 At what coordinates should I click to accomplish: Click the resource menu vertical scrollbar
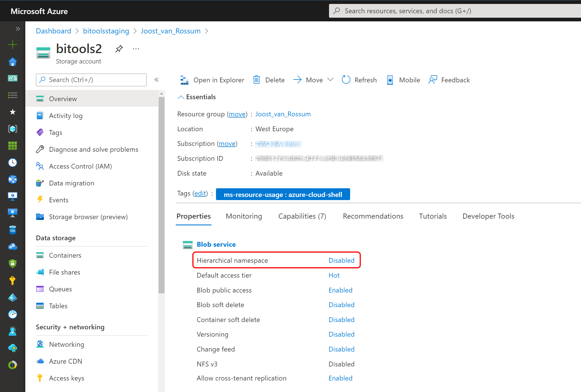(161, 195)
